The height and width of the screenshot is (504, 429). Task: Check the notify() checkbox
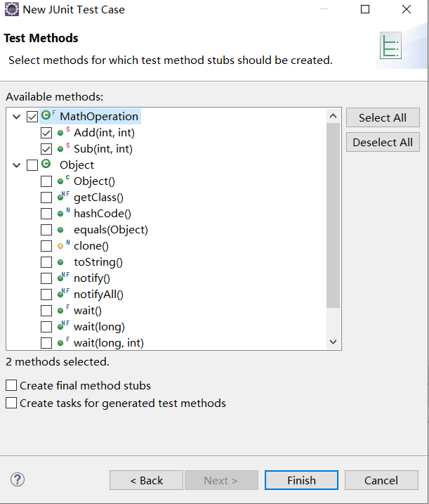pyautogui.click(x=46, y=278)
